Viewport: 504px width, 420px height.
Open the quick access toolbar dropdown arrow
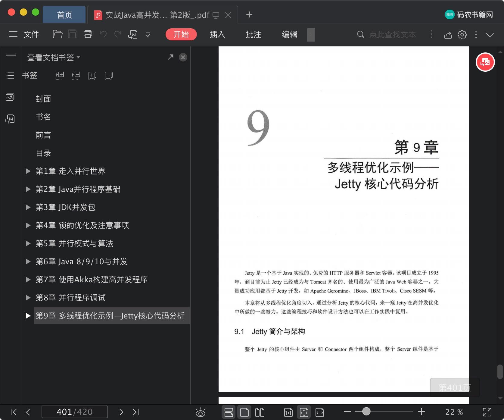click(x=148, y=35)
